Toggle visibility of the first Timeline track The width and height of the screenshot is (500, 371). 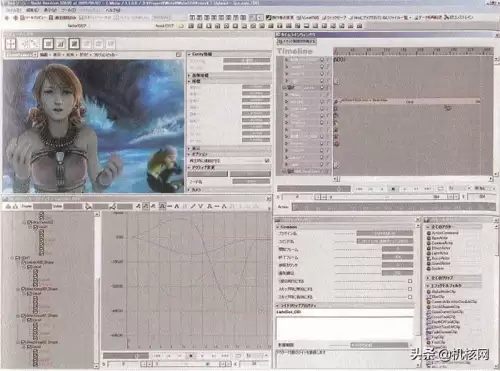click(x=322, y=60)
